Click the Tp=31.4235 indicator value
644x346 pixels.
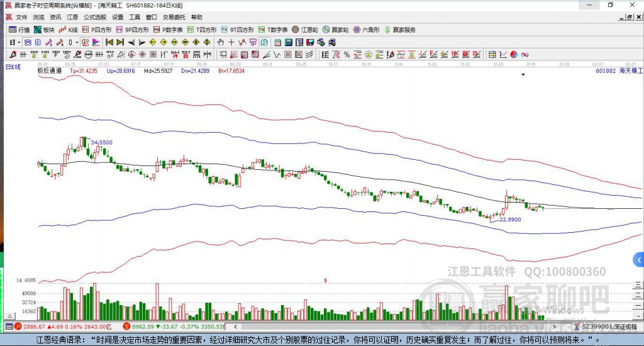tap(84, 70)
